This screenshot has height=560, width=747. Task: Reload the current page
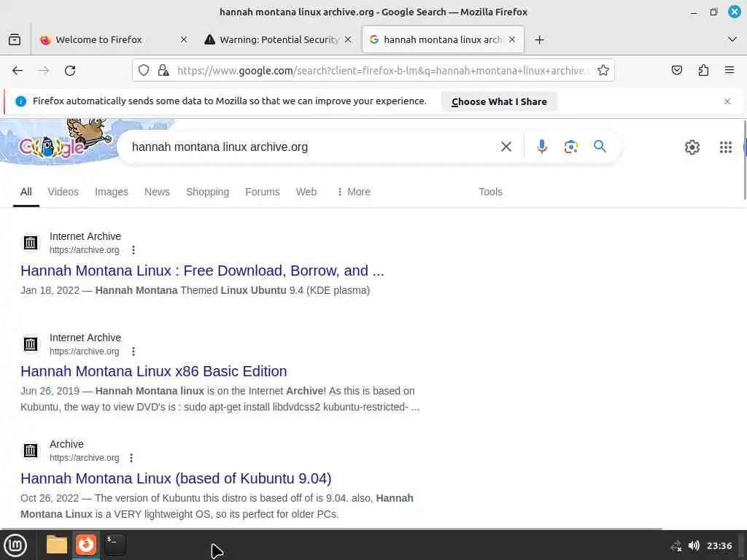point(70,71)
